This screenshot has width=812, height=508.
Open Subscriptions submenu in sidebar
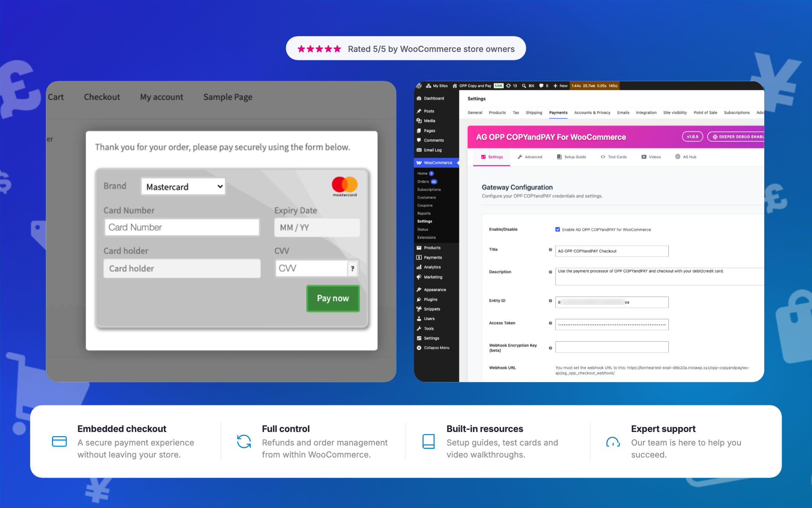coord(429,189)
